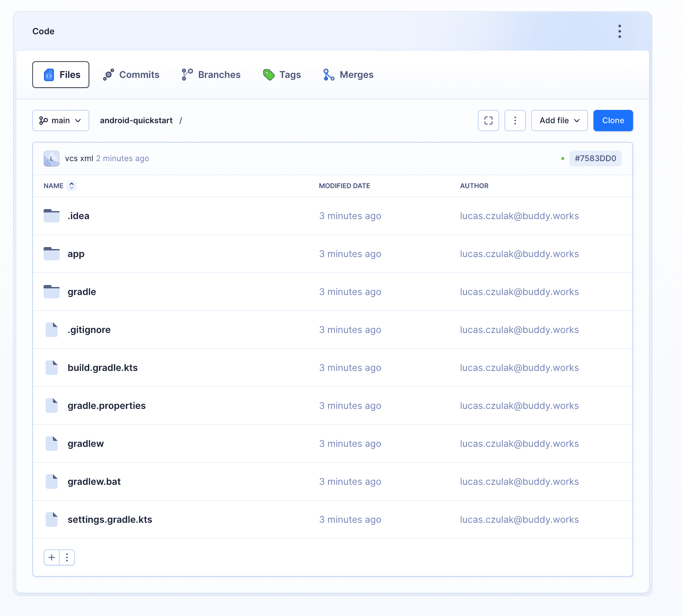Viewport: 682px width, 616px height.
Task: Click the app folder to open it
Action: [x=75, y=253]
